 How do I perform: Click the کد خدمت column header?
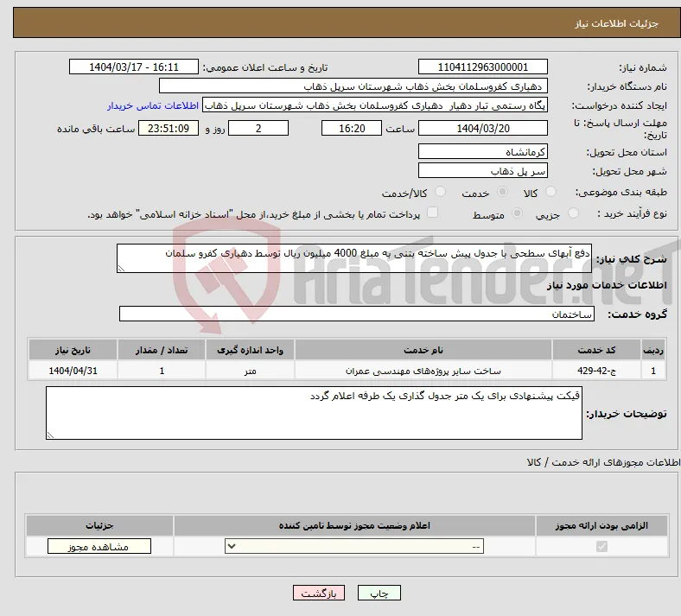(597, 350)
